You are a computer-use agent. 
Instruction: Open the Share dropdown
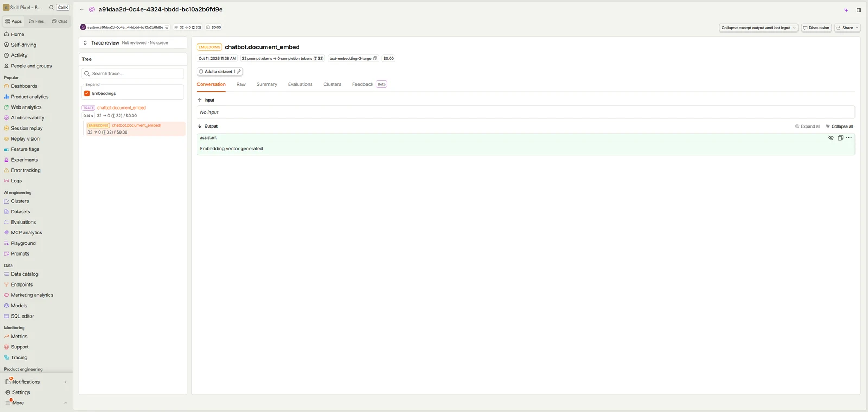[x=847, y=28]
